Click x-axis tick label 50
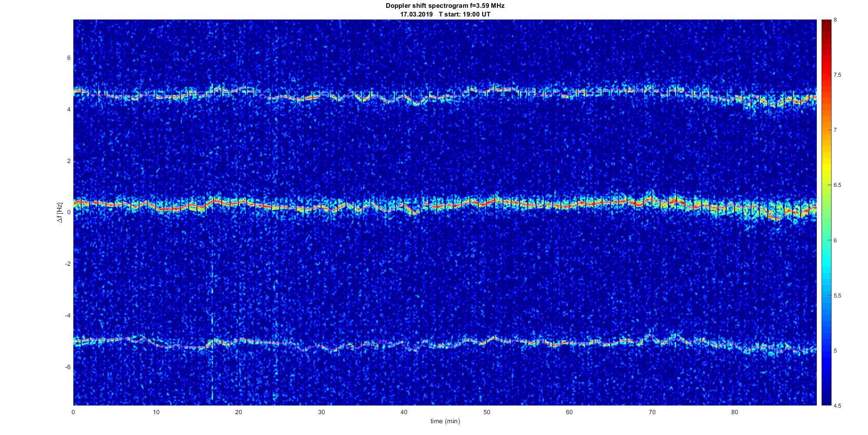The height and width of the screenshot is (435, 868). tap(487, 412)
